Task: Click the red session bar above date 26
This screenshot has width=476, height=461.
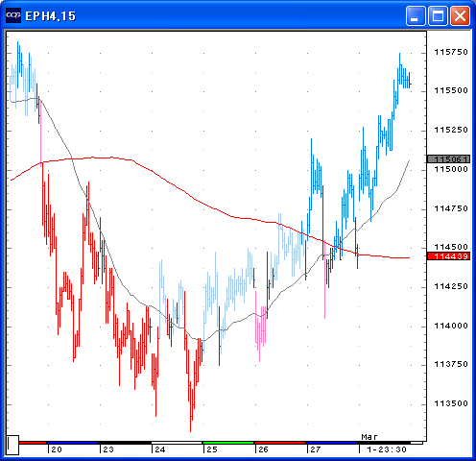Action: (280, 443)
